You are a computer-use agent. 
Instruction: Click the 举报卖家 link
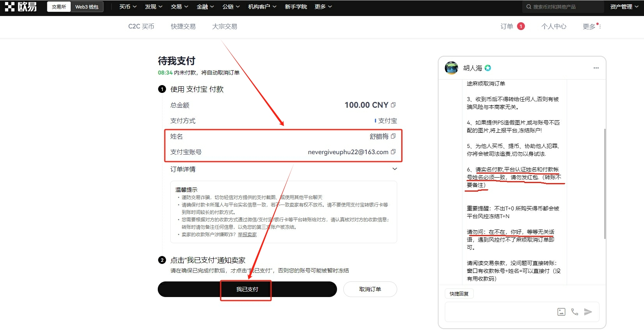coord(247,235)
